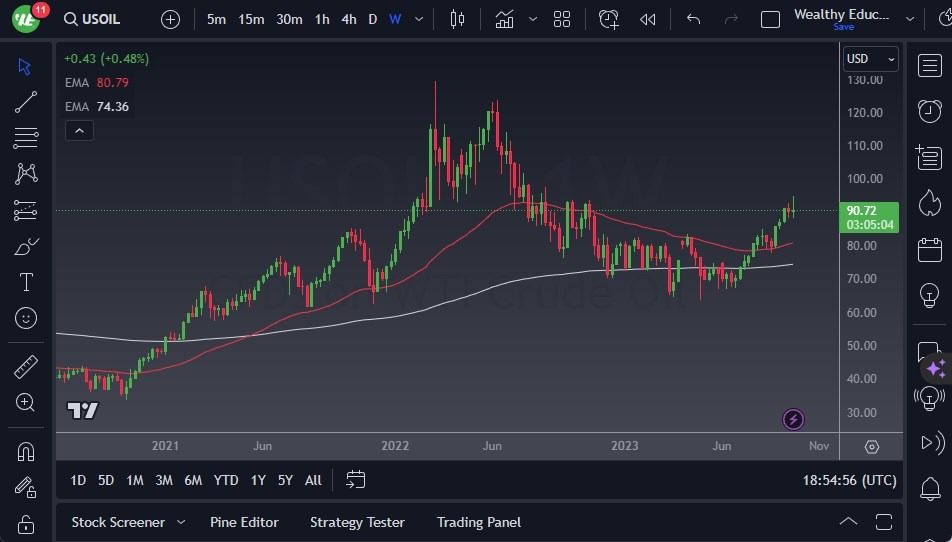Switch to the Strategy Tester tab
Viewport: 952px width, 542px height.
(357, 522)
